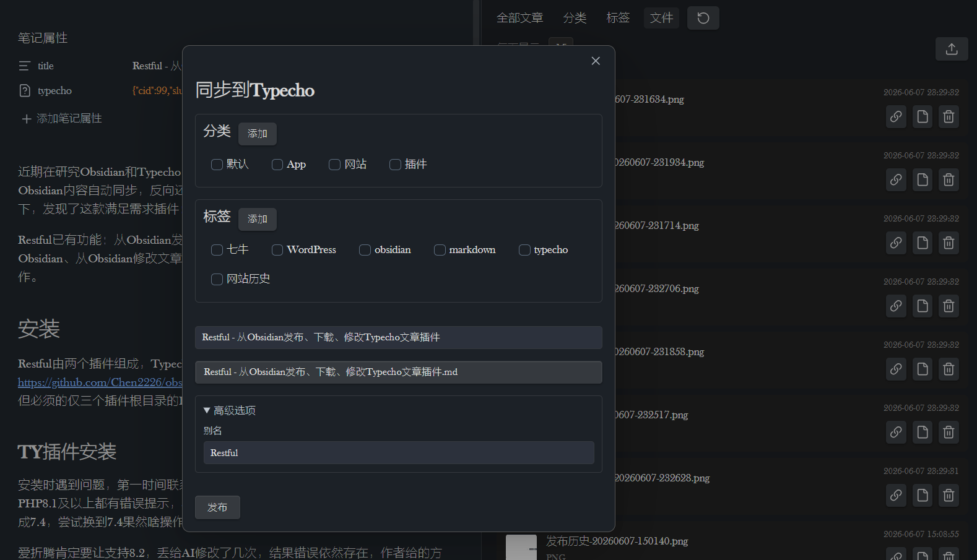Image resolution: width=977 pixels, height=560 pixels.
Task: Click document icon for file ending 232517.png
Action: [923, 432]
